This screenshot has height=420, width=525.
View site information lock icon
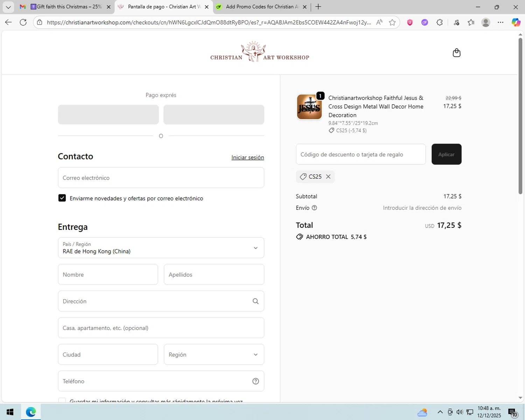[x=40, y=22]
